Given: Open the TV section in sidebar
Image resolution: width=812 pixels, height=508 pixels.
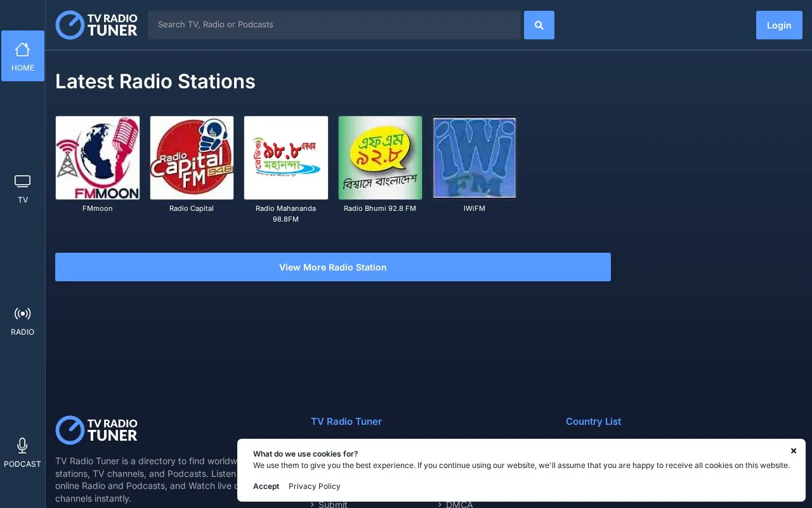Looking at the screenshot, I should click(x=23, y=188).
